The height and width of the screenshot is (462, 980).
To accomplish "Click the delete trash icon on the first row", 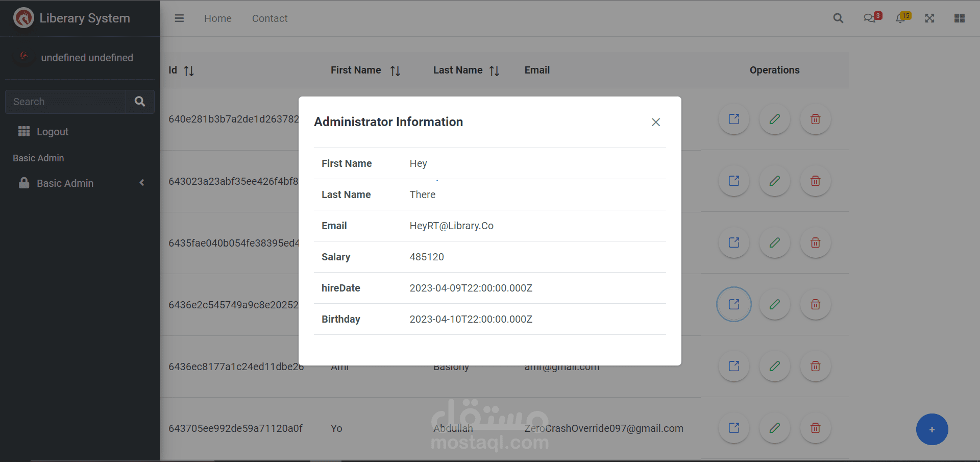I will [x=815, y=119].
